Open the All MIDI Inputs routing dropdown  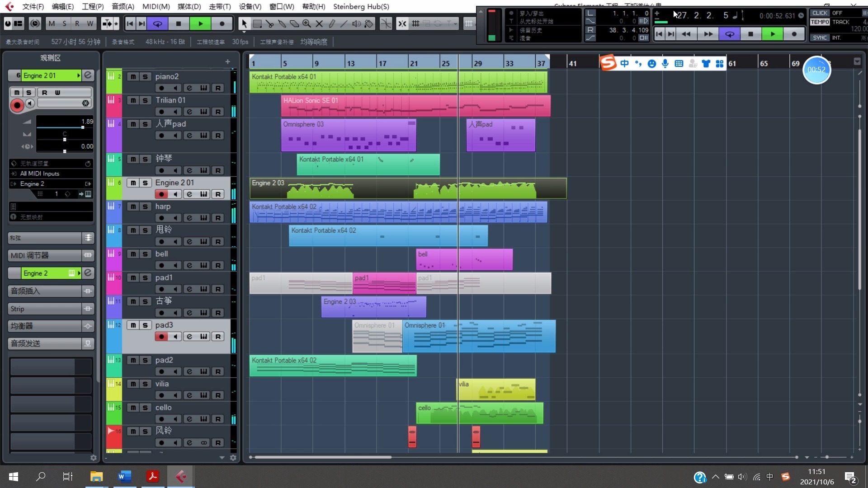(x=51, y=174)
